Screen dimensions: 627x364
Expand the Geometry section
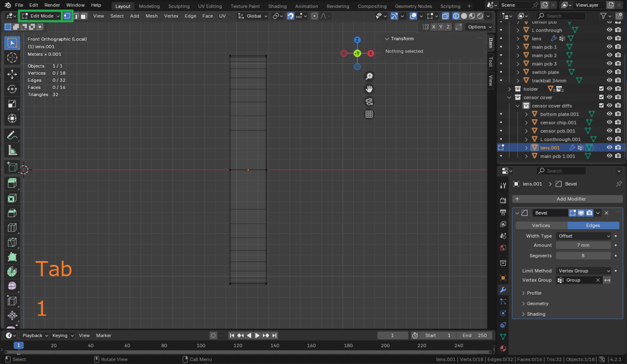[537, 303]
